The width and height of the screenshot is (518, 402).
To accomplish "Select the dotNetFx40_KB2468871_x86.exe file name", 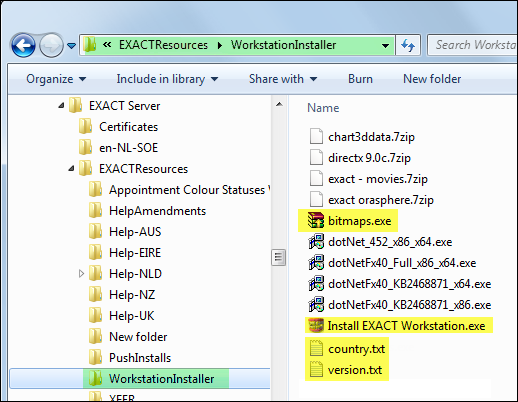I will [410, 305].
